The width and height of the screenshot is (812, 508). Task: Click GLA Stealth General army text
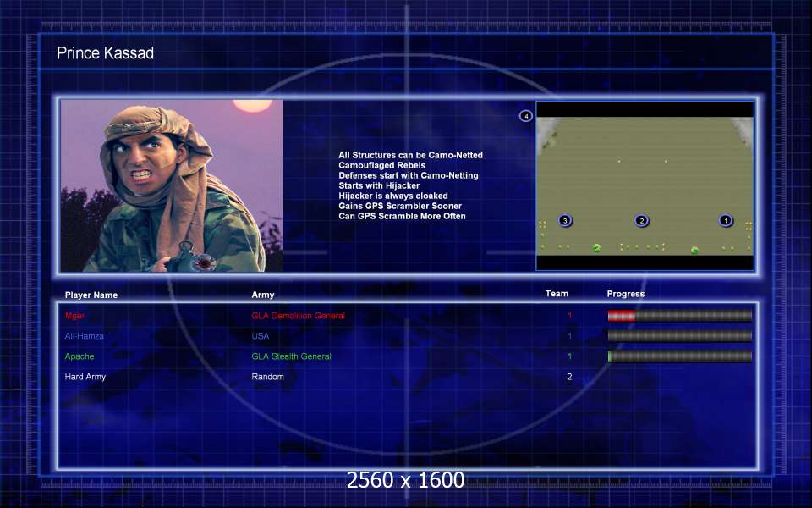tap(292, 356)
